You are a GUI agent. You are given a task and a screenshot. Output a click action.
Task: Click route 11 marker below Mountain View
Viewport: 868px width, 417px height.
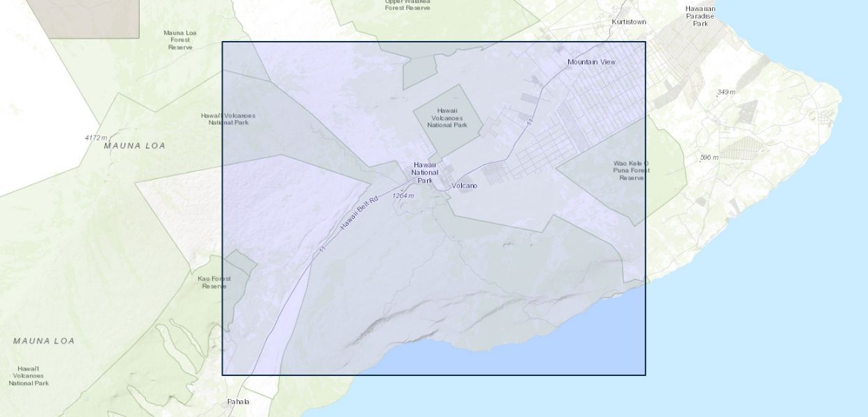point(530,122)
